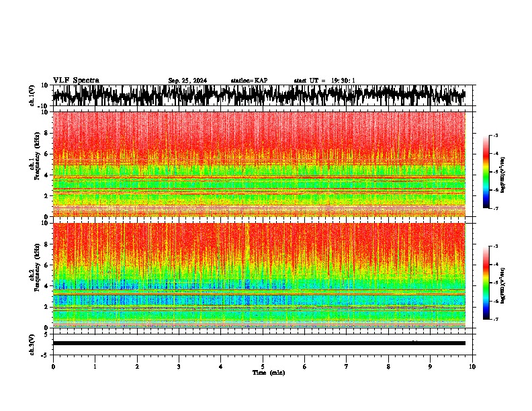Click the "ch.3(V)" axis label
The height and width of the screenshot is (411, 532).
tap(32, 345)
